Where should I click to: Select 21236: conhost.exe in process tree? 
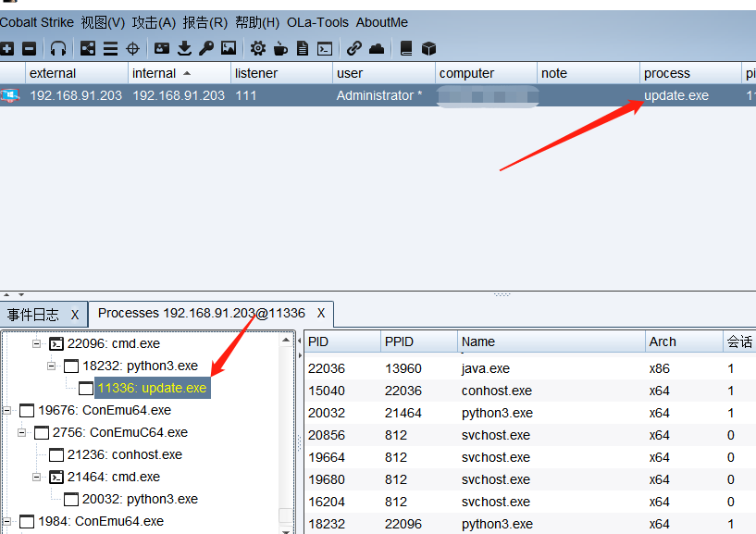click(x=124, y=454)
